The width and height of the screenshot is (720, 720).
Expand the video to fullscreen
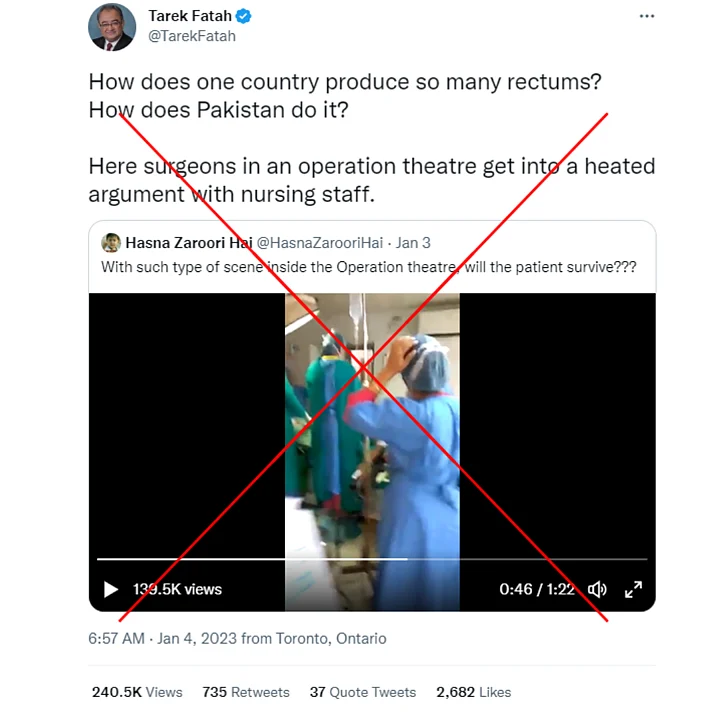pos(633,589)
